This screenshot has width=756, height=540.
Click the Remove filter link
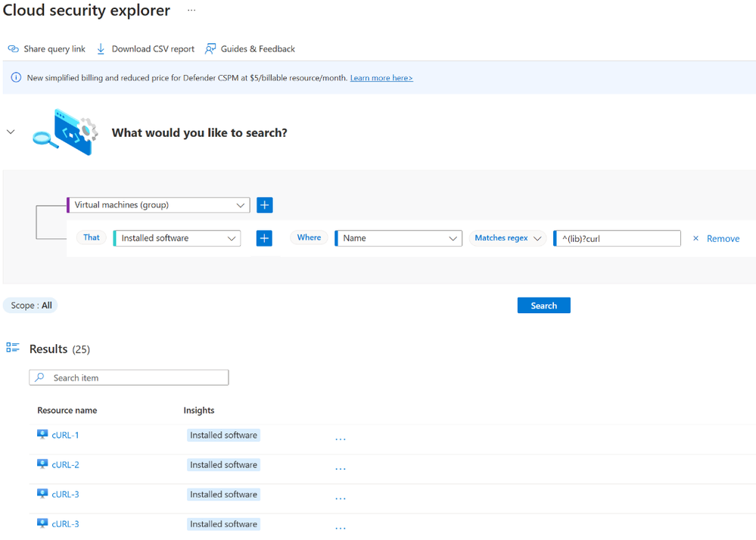(x=723, y=239)
